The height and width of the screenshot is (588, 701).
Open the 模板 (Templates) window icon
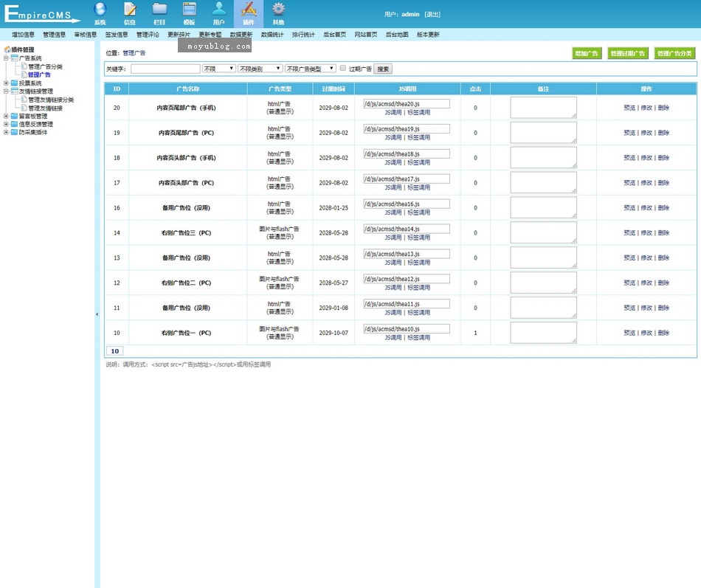click(189, 10)
